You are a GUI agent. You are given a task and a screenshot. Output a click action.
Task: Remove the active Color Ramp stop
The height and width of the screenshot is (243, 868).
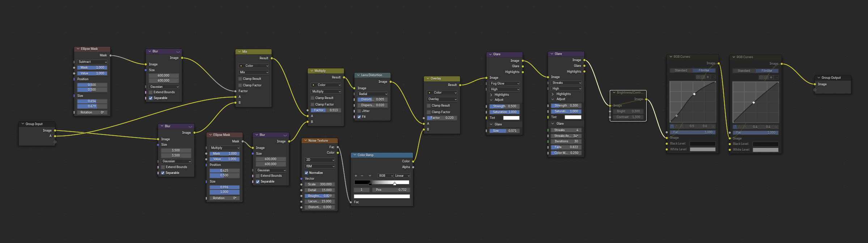click(x=362, y=176)
